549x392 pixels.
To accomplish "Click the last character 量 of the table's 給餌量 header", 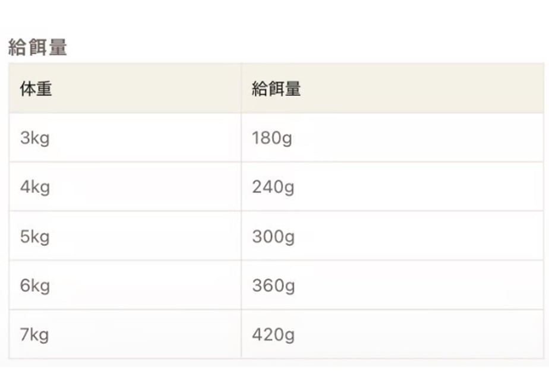I will coord(293,88).
